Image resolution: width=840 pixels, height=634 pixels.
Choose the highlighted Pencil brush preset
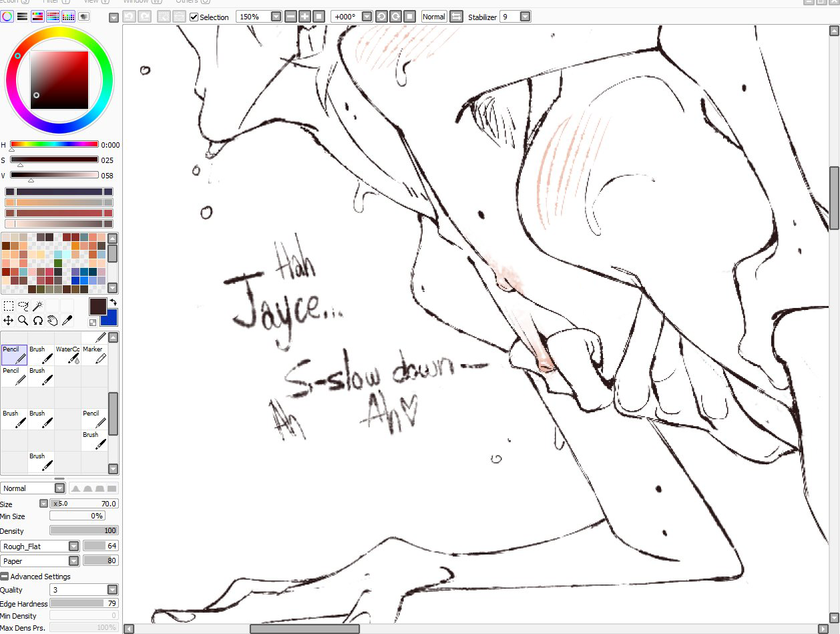click(14, 355)
